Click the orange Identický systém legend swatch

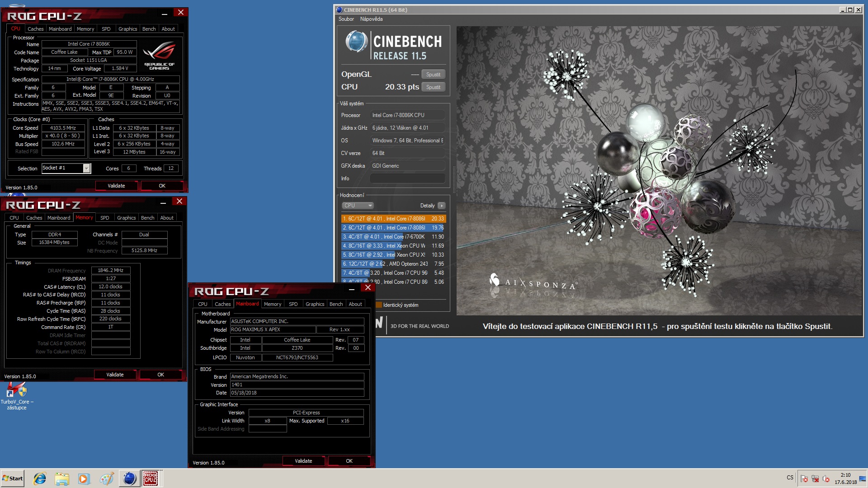point(379,305)
